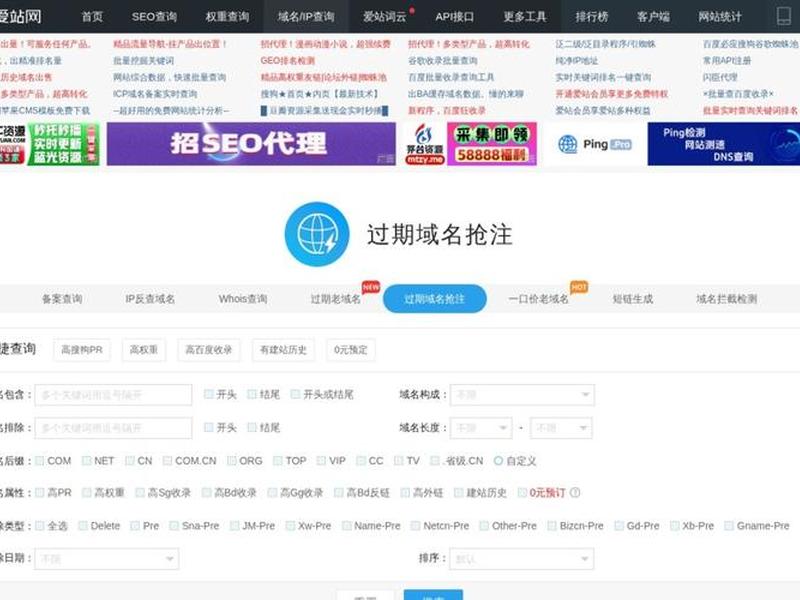
Task: Select the 过期域名抢注 tab
Action: click(435, 299)
